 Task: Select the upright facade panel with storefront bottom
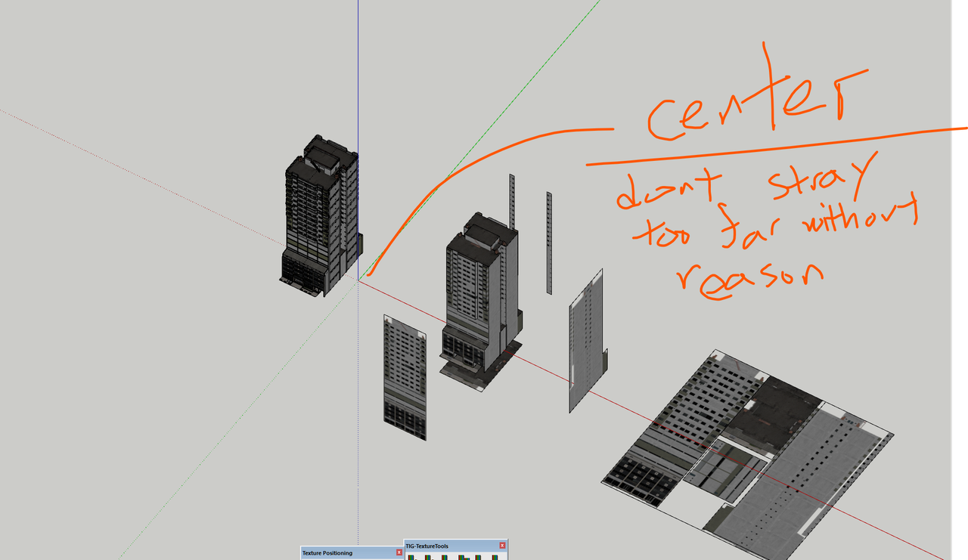[405, 377]
